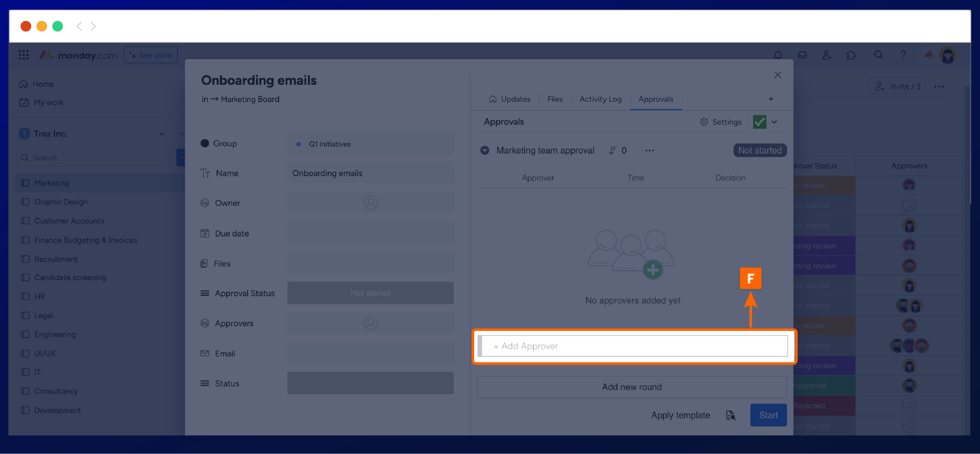Click the Approved status cell in the board

824,386
